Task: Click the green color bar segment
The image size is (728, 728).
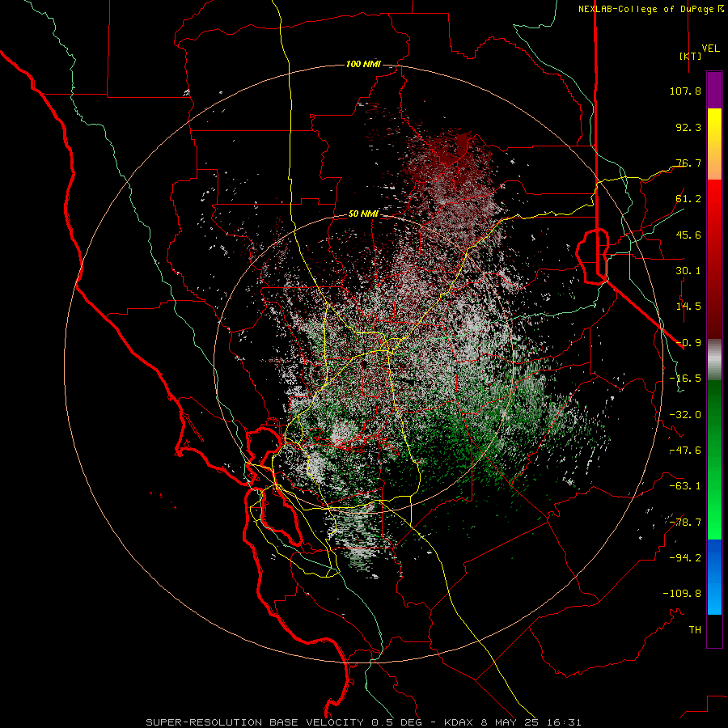Action: point(714,459)
